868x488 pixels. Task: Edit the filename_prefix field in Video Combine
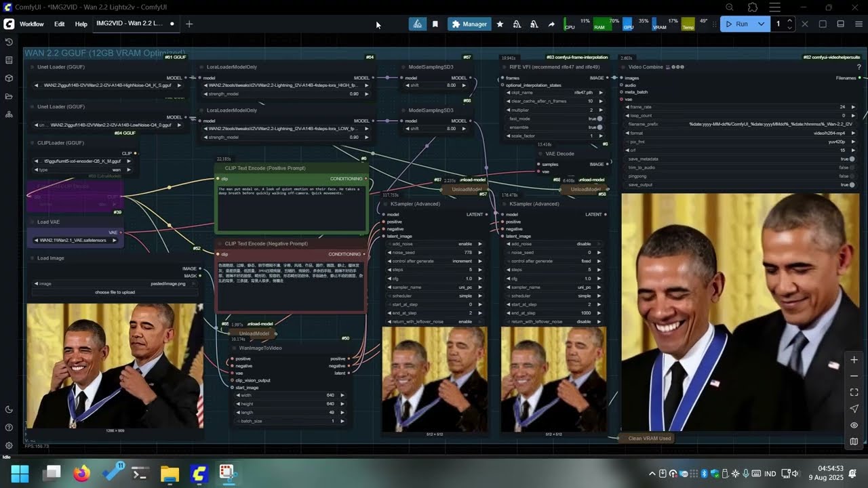[740, 124]
